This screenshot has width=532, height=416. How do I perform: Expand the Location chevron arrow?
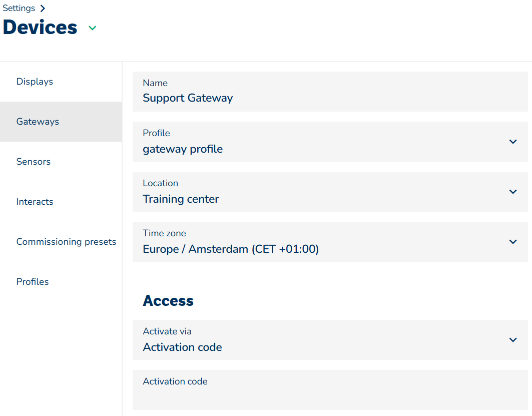pos(512,192)
